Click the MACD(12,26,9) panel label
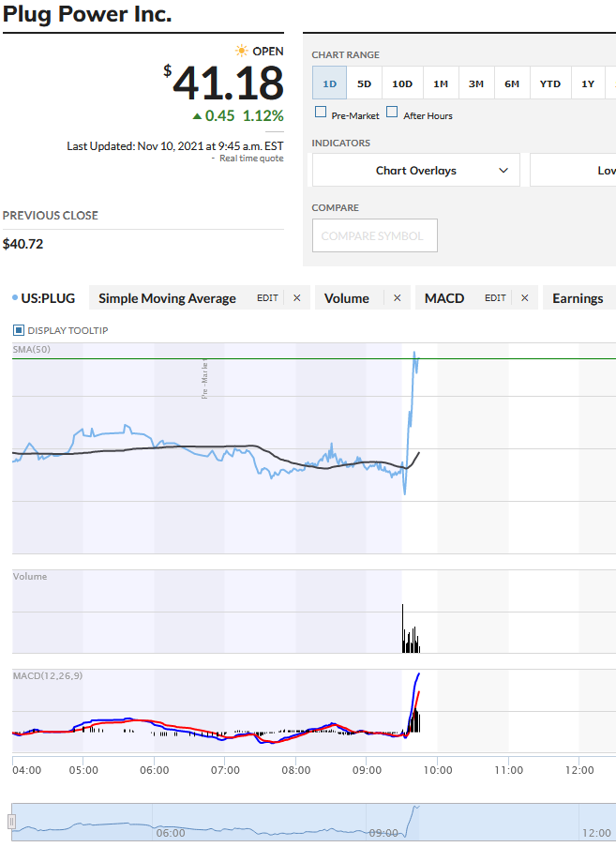The width and height of the screenshot is (616, 847). point(48,675)
